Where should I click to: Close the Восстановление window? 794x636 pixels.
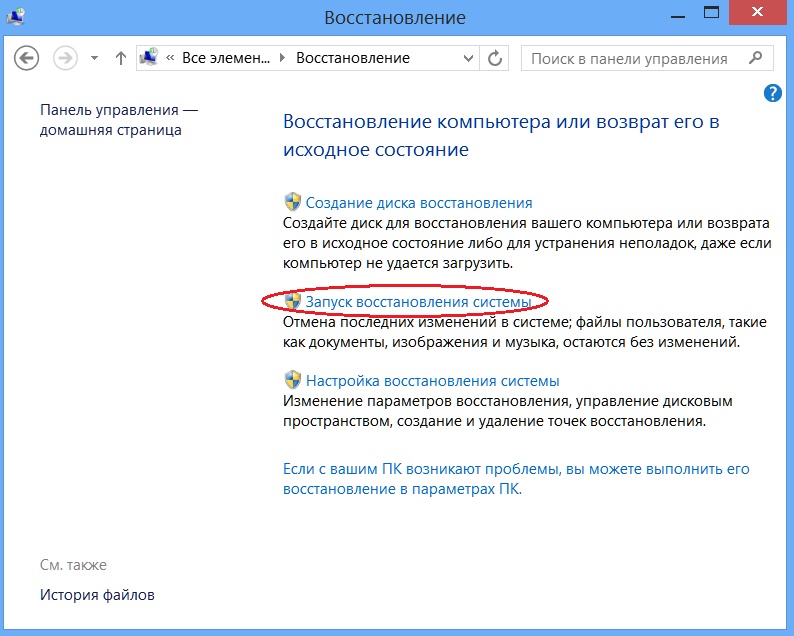[x=757, y=12]
